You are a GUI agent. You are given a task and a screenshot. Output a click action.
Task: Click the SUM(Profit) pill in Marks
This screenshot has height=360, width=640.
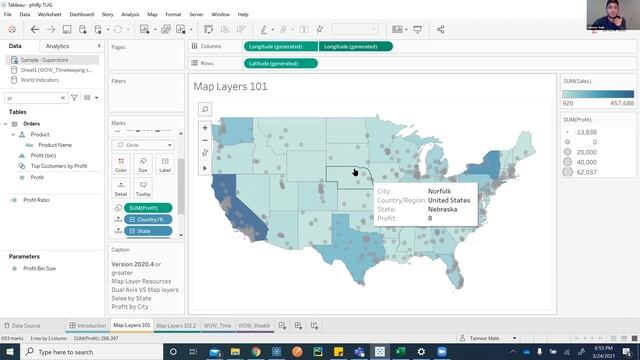pyautogui.click(x=148, y=208)
